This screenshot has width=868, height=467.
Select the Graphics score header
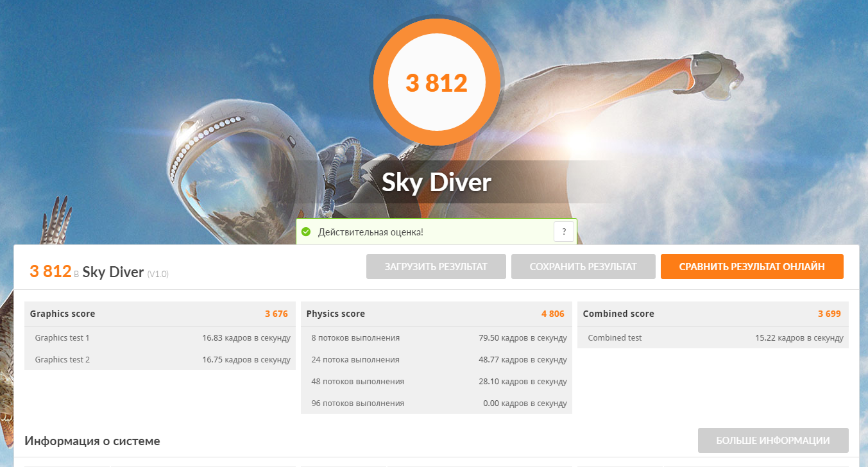[x=62, y=314]
